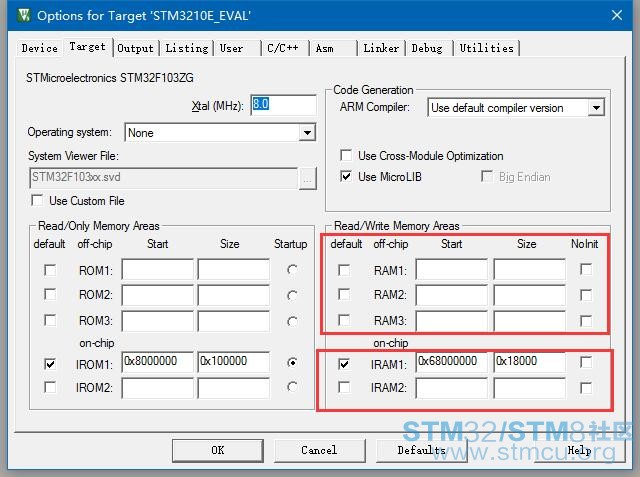Open the Debug tab
This screenshot has height=477, width=640.
click(x=427, y=48)
